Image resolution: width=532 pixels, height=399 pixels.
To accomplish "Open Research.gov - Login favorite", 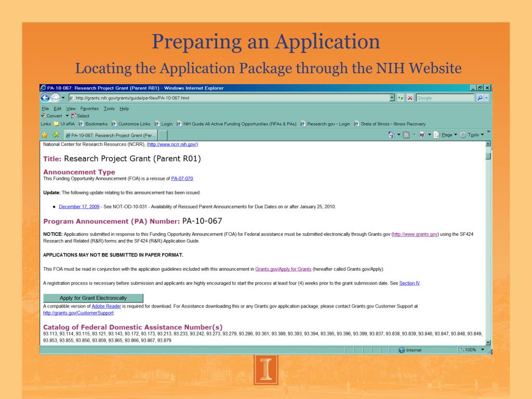I will coord(325,124).
